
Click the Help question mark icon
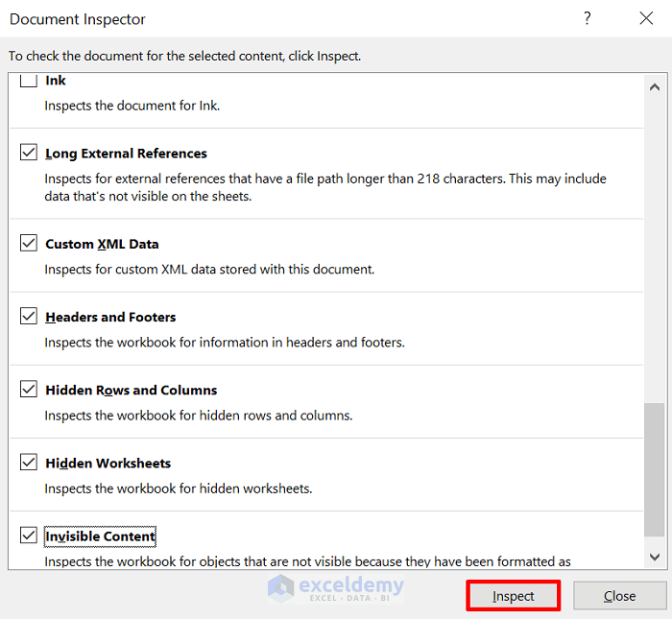coord(588,18)
